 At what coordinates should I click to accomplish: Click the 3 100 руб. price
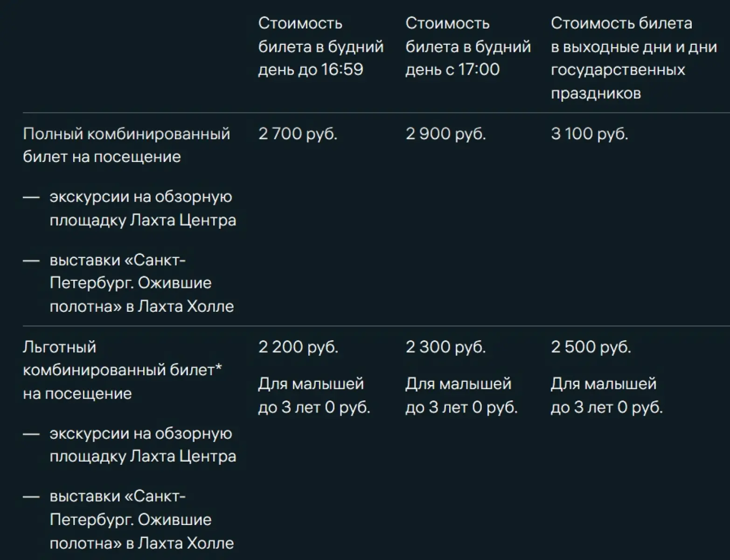coord(589,134)
